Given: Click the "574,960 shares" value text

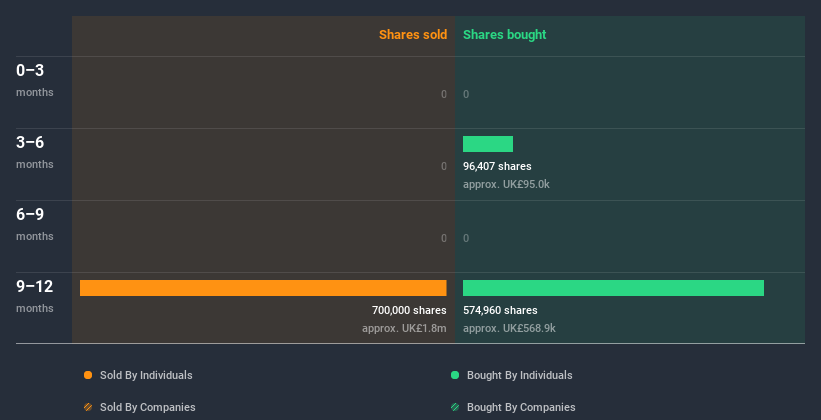Looking at the screenshot, I should (x=500, y=310).
